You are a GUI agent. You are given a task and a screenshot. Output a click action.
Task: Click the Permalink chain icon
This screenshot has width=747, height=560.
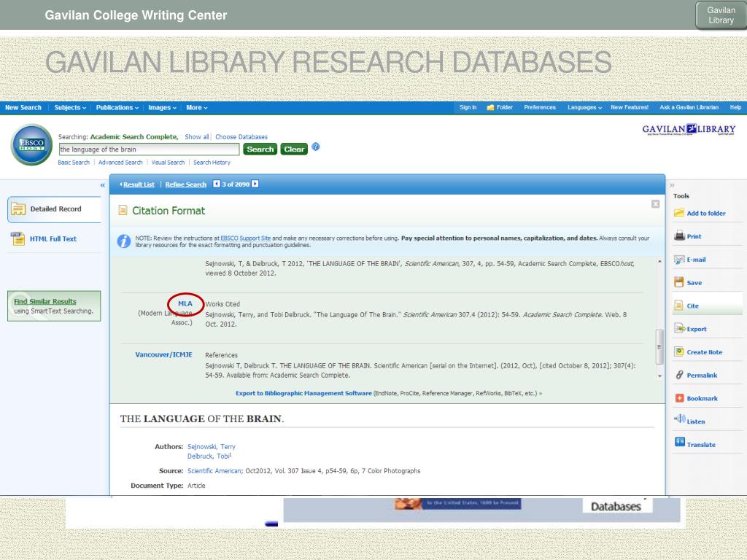click(x=679, y=375)
